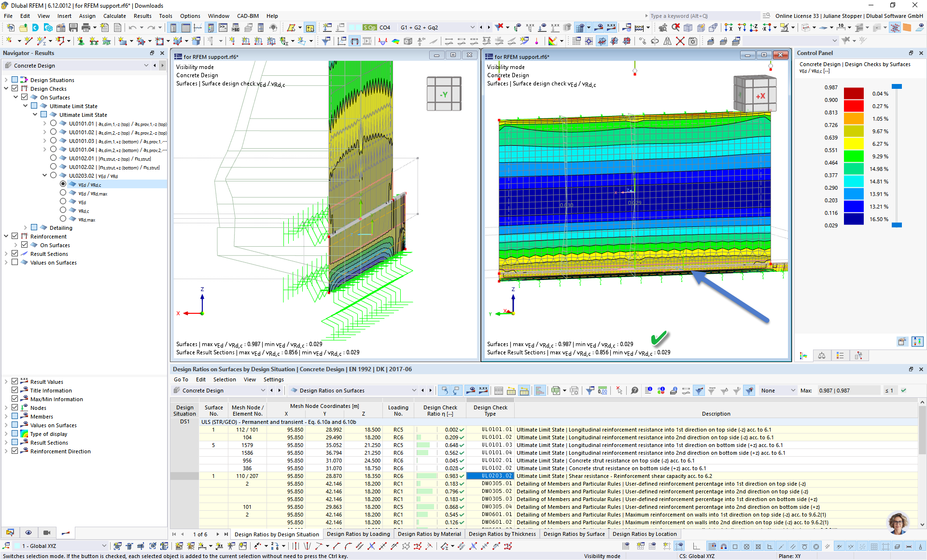Screen dimensions: 927x560
Task: Open the script console icon
Action: pyautogui.click(x=223, y=28)
